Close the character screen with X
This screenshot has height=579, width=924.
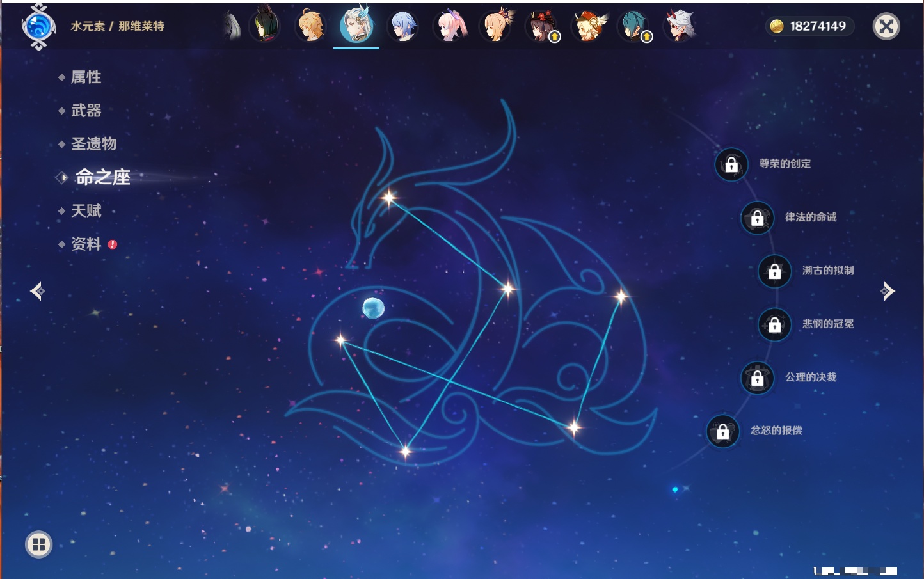pyautogui.click(x=886, y=26)
